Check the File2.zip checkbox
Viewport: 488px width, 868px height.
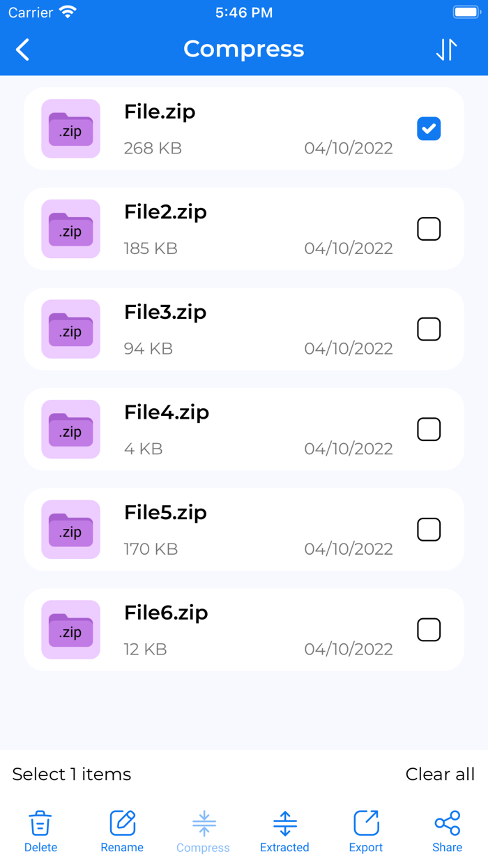[429, 229]
